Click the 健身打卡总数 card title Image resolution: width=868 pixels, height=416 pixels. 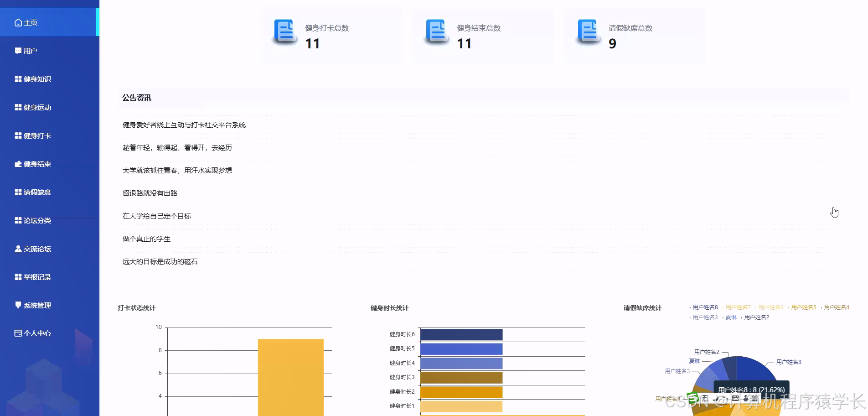click(x=327, y=28)
